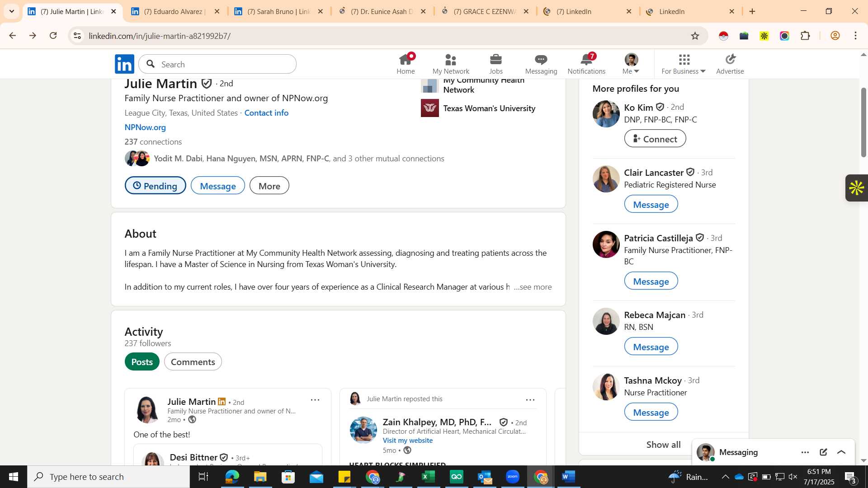Screen dimensions: 868x488
Task: Open options menu on reposted post
Action: pyautogui.click(x=530, y=400)
